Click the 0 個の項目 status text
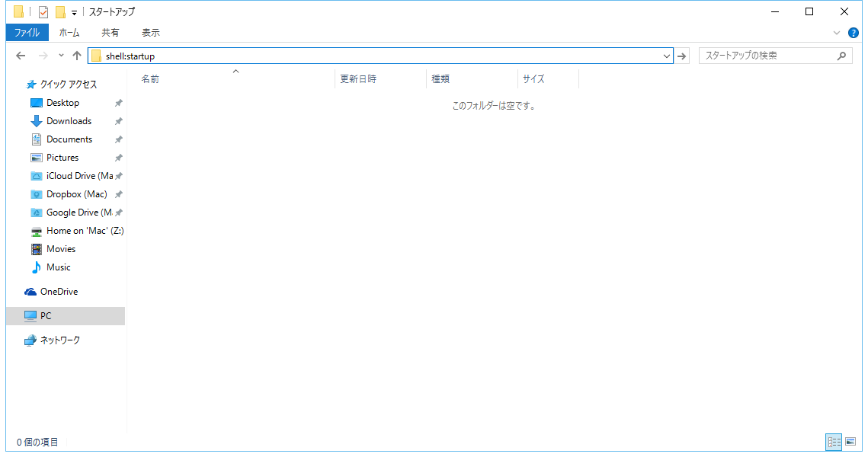 point(37,442)
